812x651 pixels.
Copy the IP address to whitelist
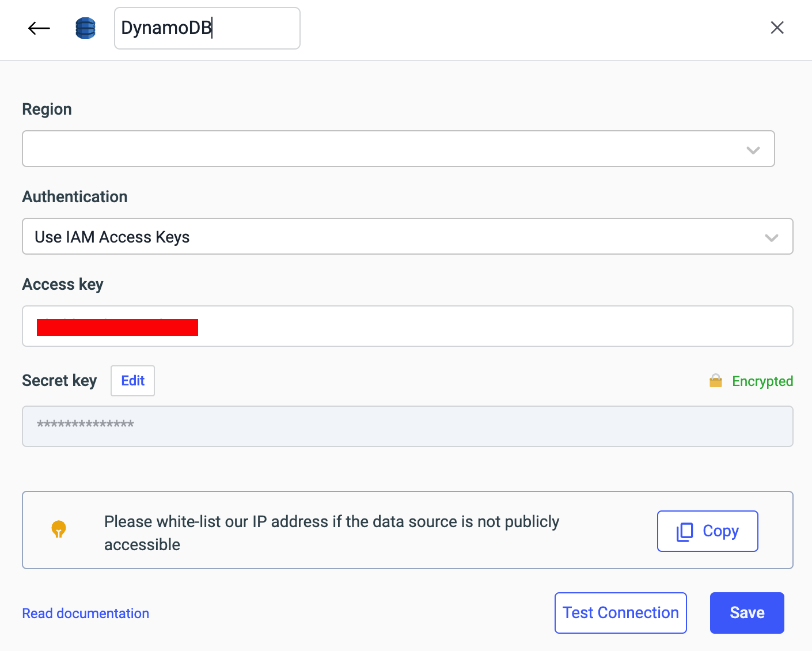tap(707, 531)
